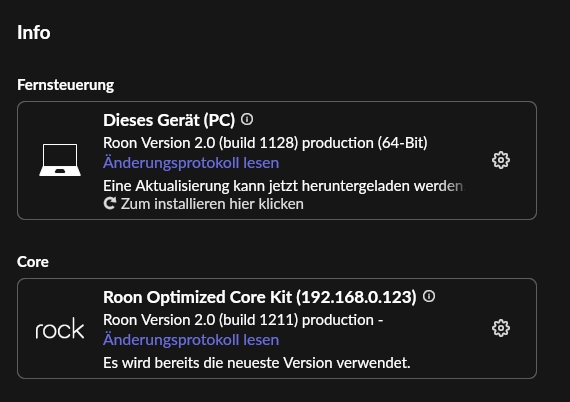The width and height of the screenshot is (570, 402).
Task: Click the Dieses Gerät (PC) title
Action: pyautogui.click(x=169, y=120)
